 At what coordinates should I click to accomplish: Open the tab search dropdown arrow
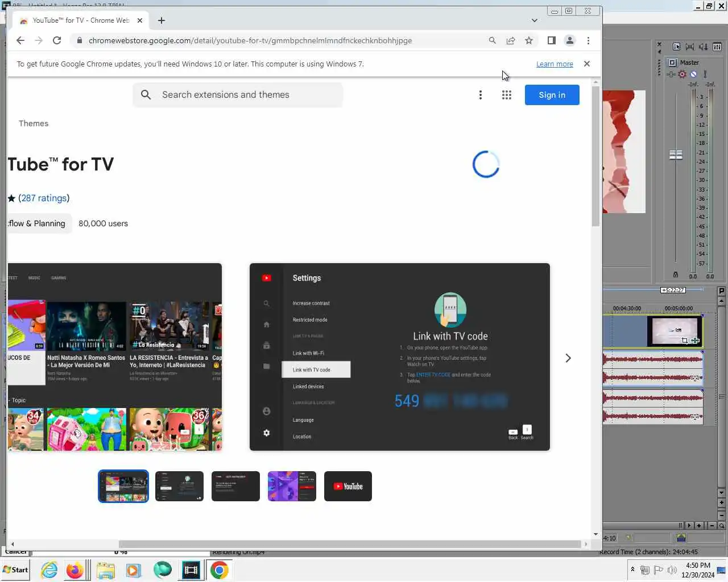tap(535, 20)
